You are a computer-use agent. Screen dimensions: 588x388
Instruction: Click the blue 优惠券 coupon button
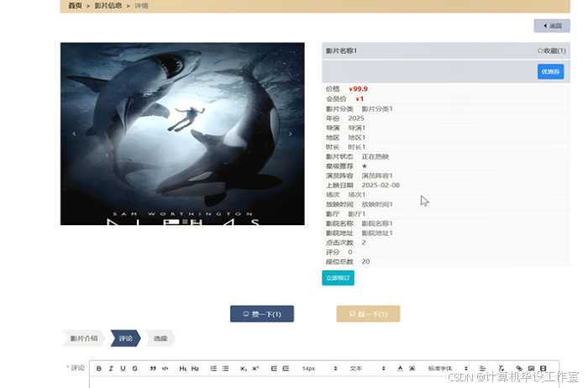click(550, 71)
